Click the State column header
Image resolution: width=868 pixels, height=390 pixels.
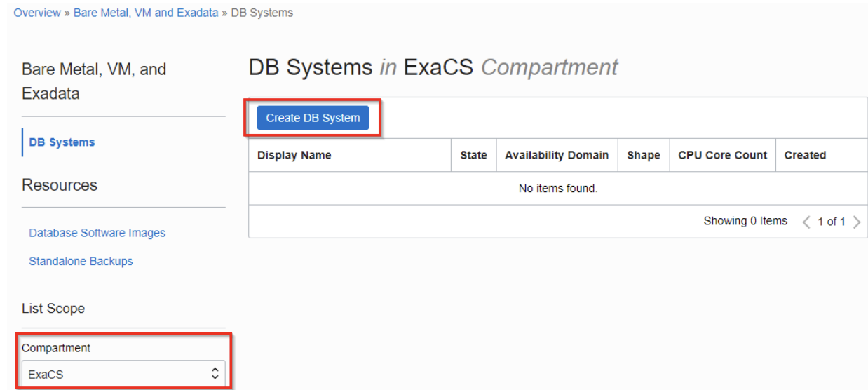[x=473, y=156]
